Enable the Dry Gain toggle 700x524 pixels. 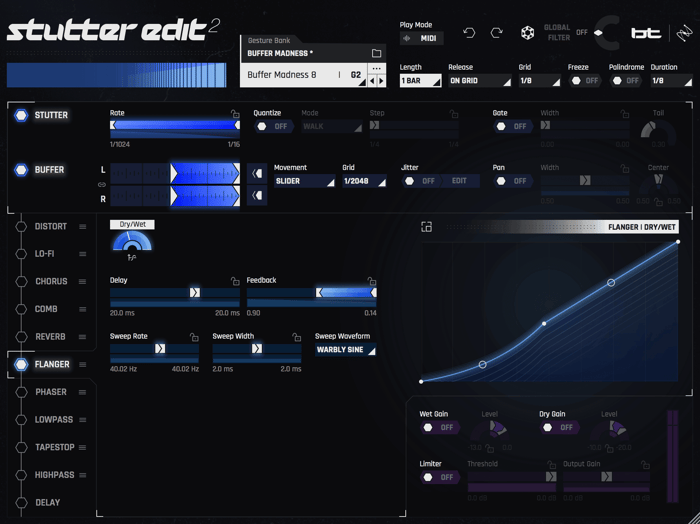[x=560, y=428]
